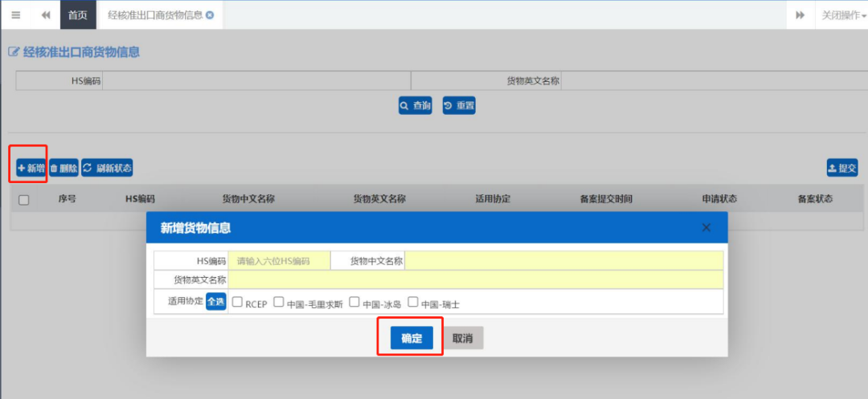
Task: Expand the 关闭操作 dropdown
Action: (842, 15)
